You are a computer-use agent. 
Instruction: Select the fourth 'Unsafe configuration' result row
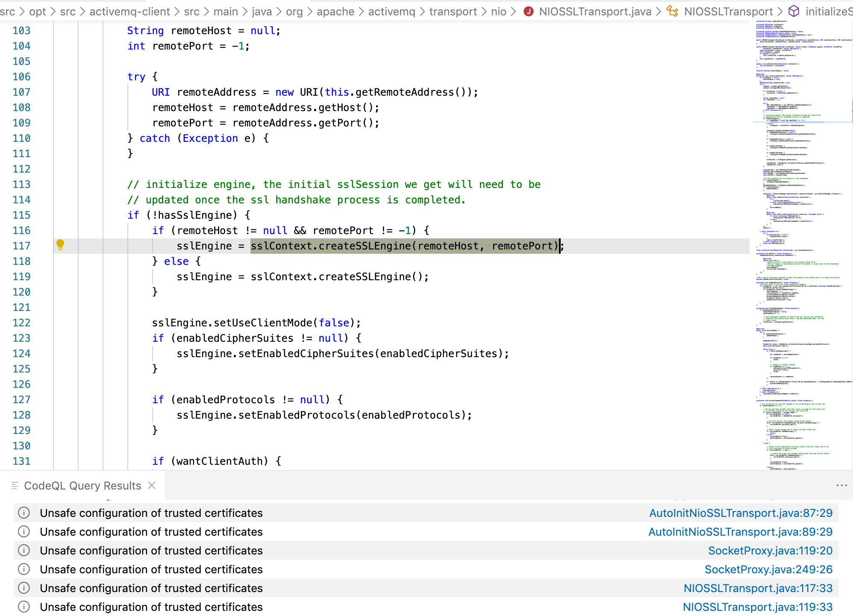click(x=151, y=569)
